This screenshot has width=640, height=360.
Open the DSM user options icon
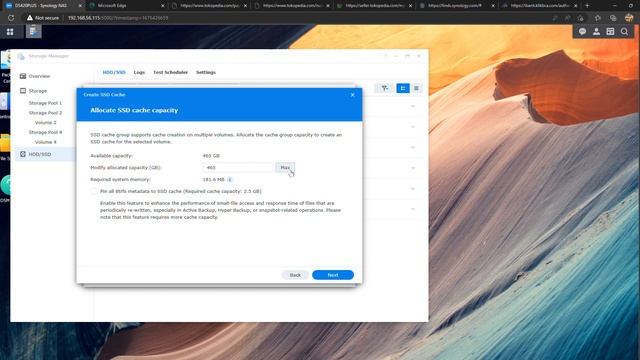(x=596, y=31)
